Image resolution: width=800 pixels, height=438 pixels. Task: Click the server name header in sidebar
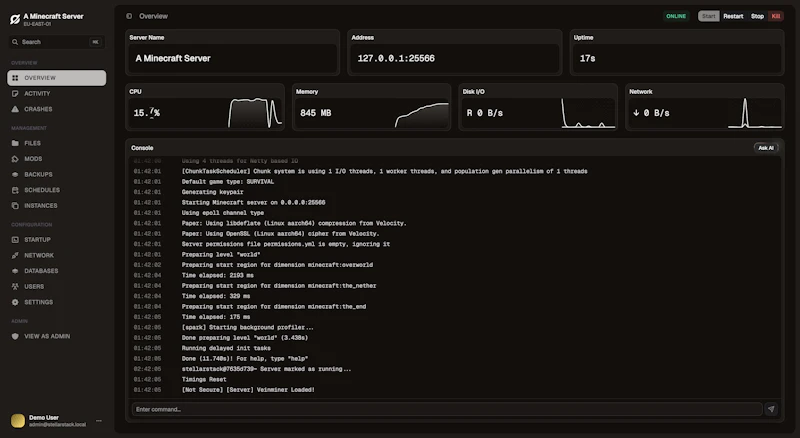click(x=53, y=16)
